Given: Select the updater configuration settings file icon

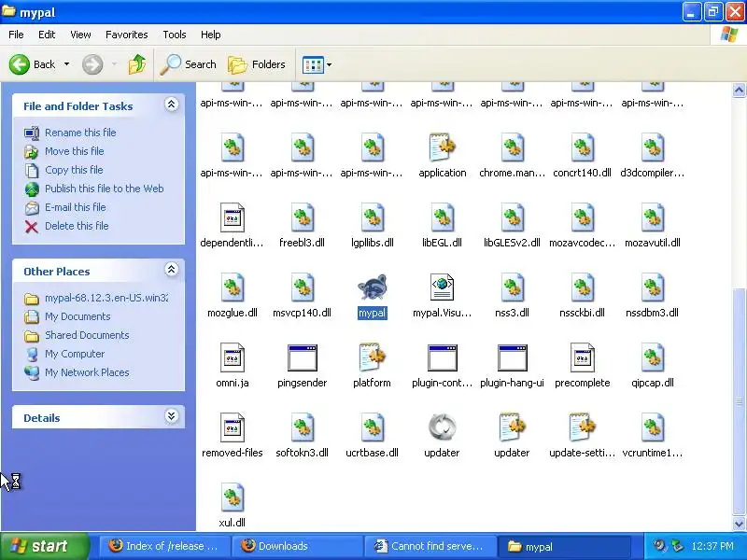Looking at the screenshot, I should click(x=512, y=427).
